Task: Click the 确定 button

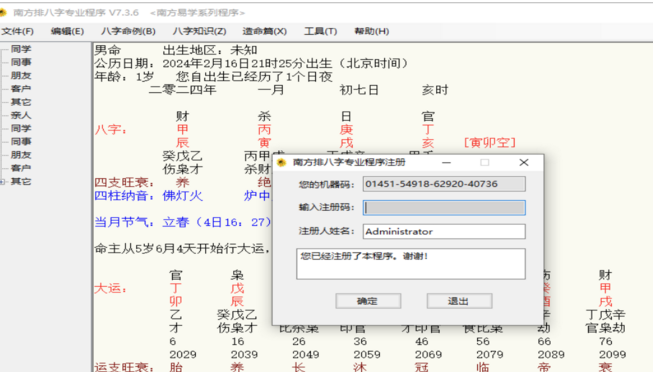Action: 368,301
